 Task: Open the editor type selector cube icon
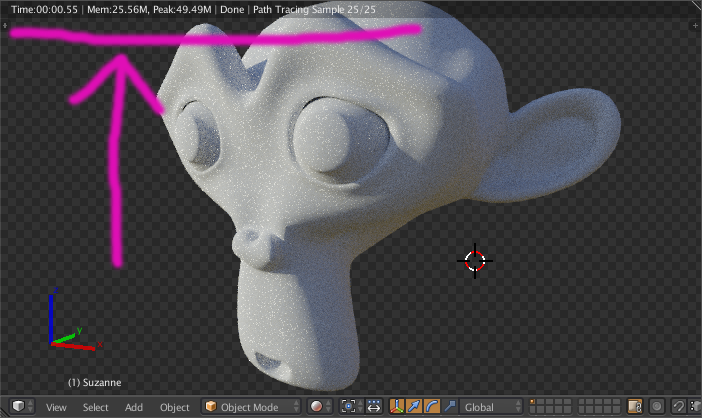coord(22,406)
